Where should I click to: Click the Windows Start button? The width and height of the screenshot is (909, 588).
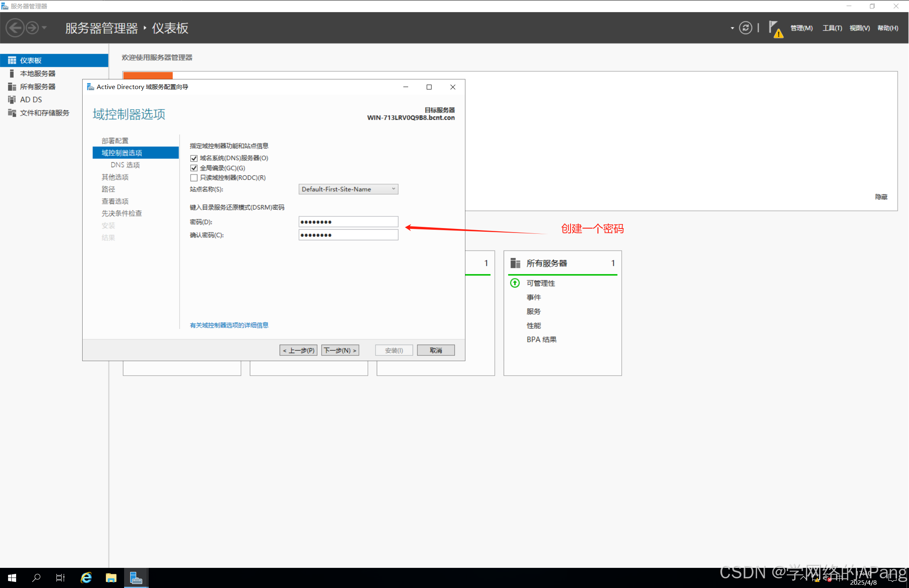coord(12,578)
